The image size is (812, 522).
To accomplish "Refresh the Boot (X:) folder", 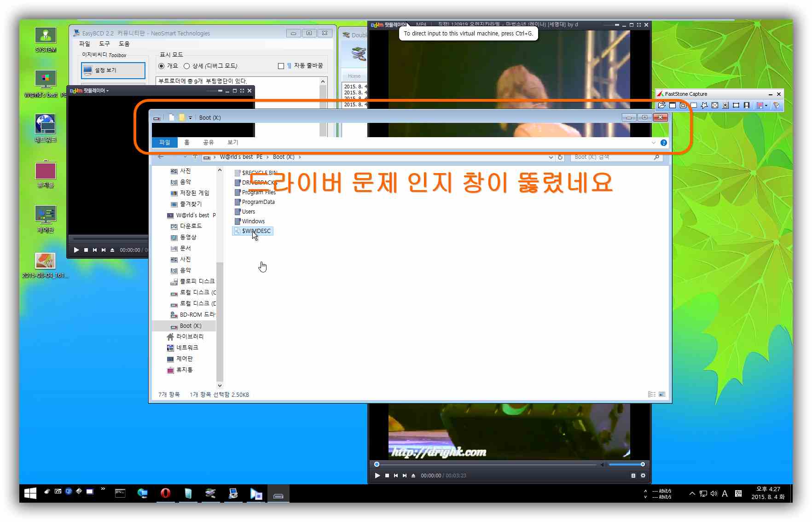I will coord(560,157).
